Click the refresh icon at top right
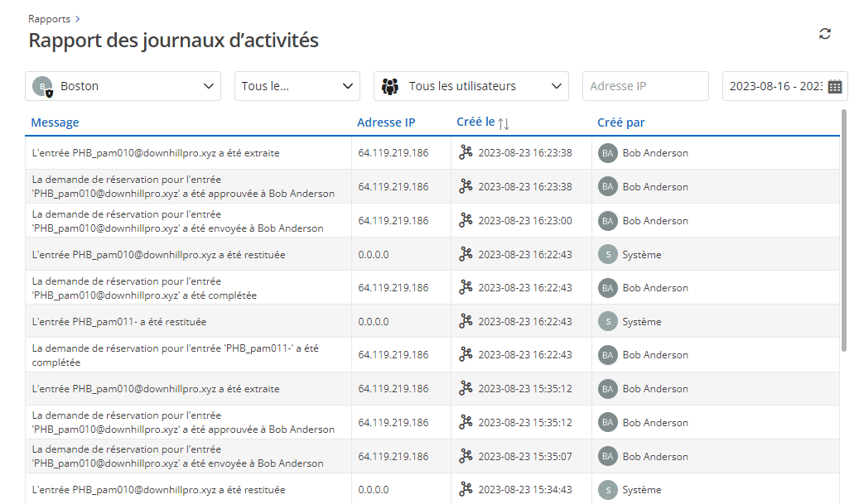The height and width of the screenshot is (504, 859). pos(824,34)
